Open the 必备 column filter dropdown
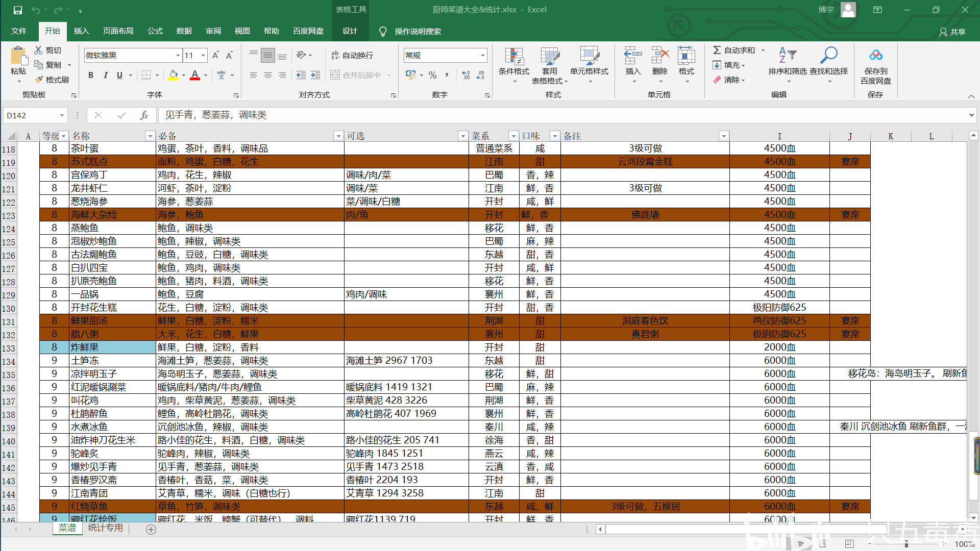 click(x=338, y=136)
